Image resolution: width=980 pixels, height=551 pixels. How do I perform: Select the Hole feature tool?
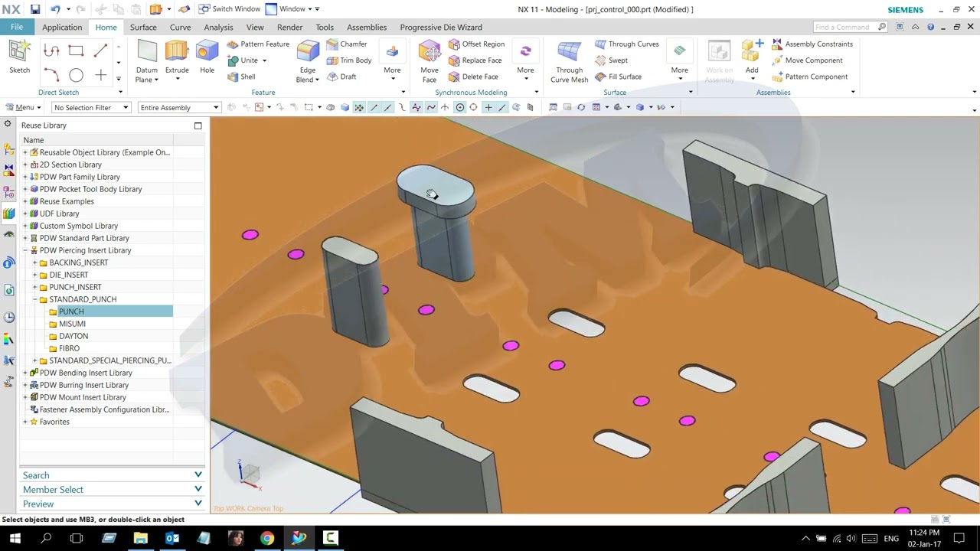[207, 58]
